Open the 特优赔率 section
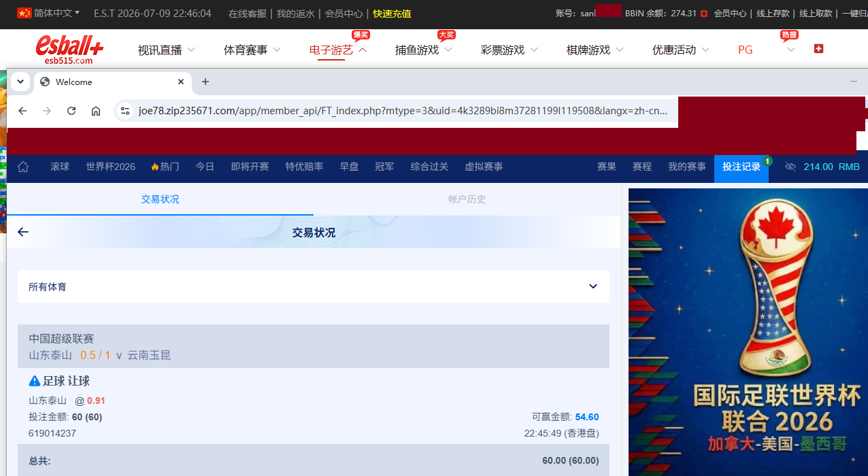 pyautogui.click(x=304, y=167)
